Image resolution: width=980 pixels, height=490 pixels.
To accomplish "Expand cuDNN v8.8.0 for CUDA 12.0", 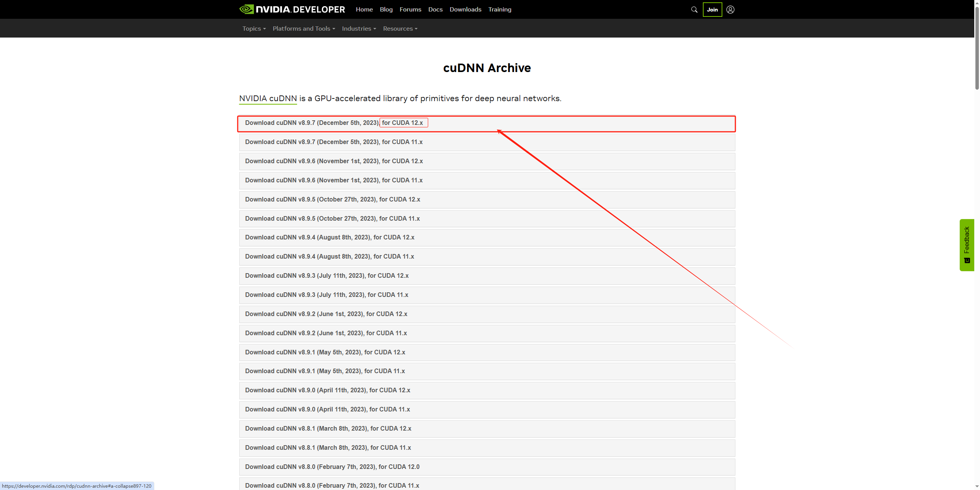I will [487, 467].
